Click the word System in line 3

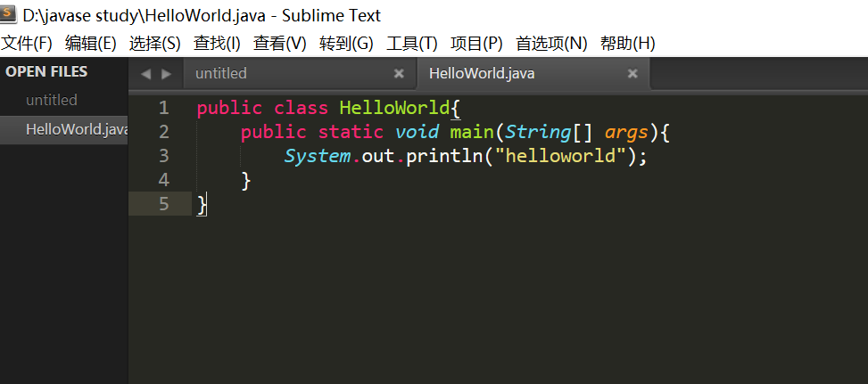click(x=318, y=157)
